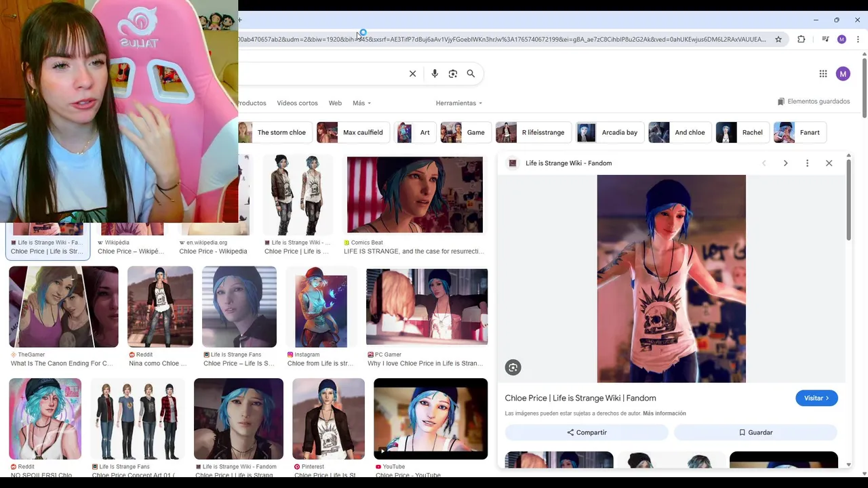Open LIFE IS STRANGE resurrection article link

pos(414,251)
